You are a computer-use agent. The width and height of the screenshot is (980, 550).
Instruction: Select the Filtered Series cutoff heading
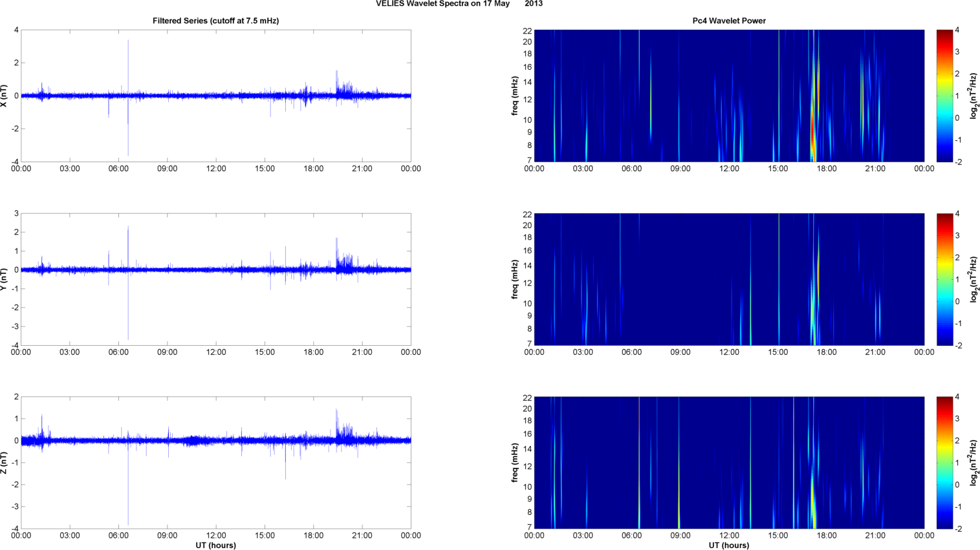pyautogui.click(x=215, y=21)
